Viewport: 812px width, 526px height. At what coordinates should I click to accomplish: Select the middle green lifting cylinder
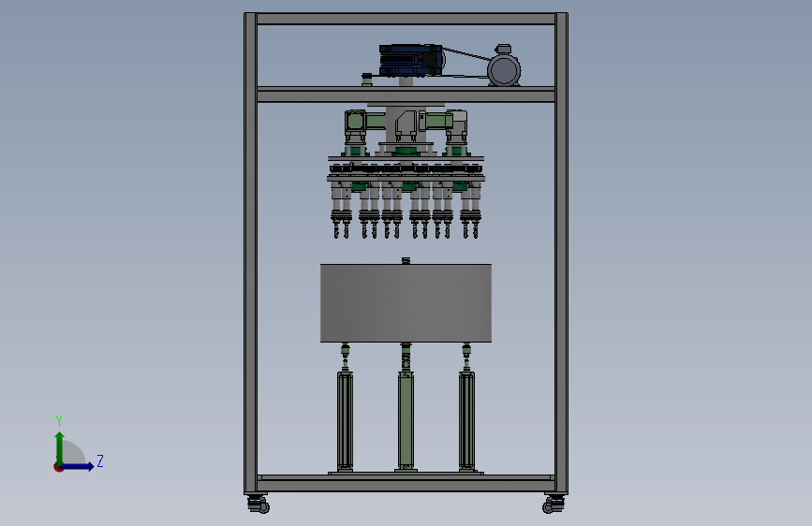click(x=406, y=419)
